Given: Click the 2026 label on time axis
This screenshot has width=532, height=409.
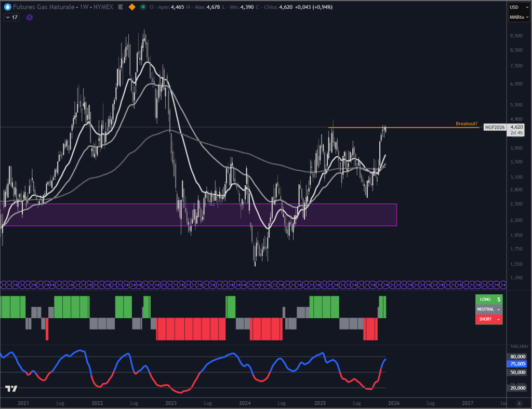Looking at the screenshot, I should click(x=394, y=403).
